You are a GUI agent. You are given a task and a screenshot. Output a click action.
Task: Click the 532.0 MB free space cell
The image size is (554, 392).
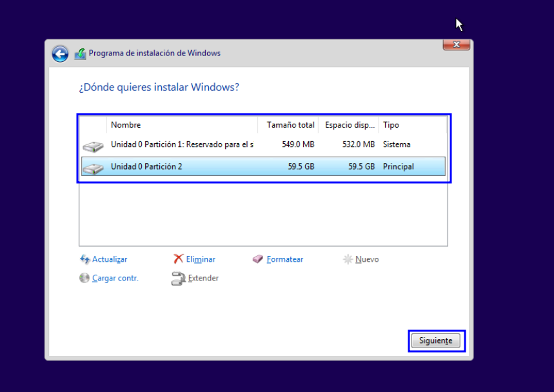tap(359, 144)
